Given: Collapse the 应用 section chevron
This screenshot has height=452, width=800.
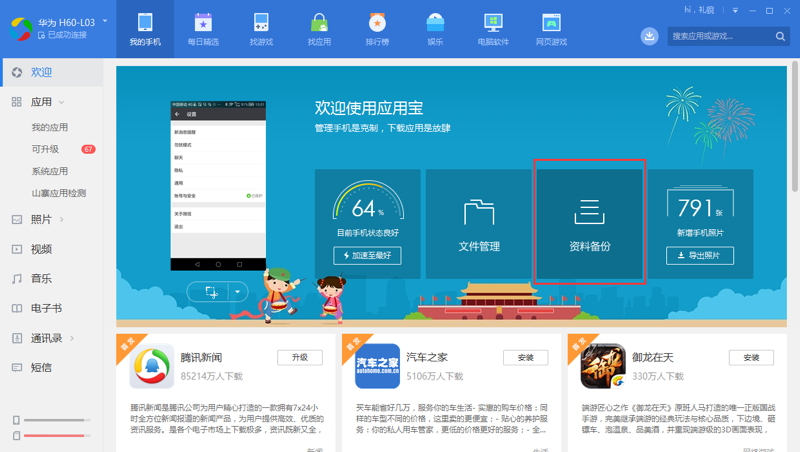Looking at the screenshot, I should [x=62, y=103].
